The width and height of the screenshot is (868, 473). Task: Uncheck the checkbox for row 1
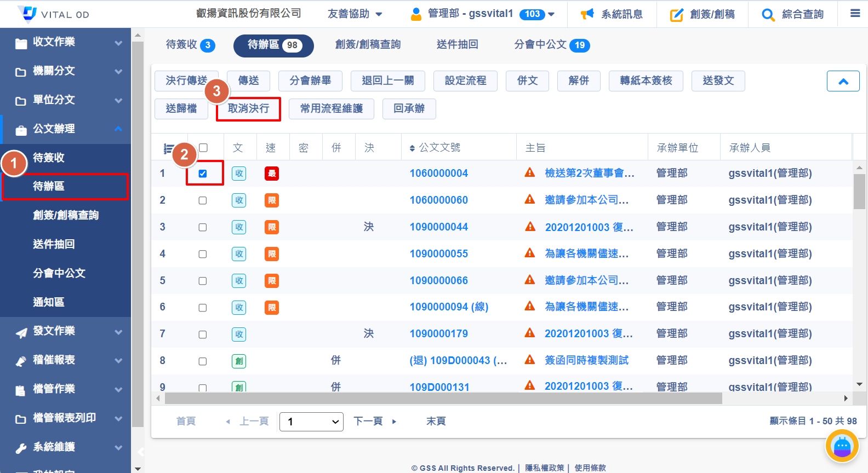(203, 174)
